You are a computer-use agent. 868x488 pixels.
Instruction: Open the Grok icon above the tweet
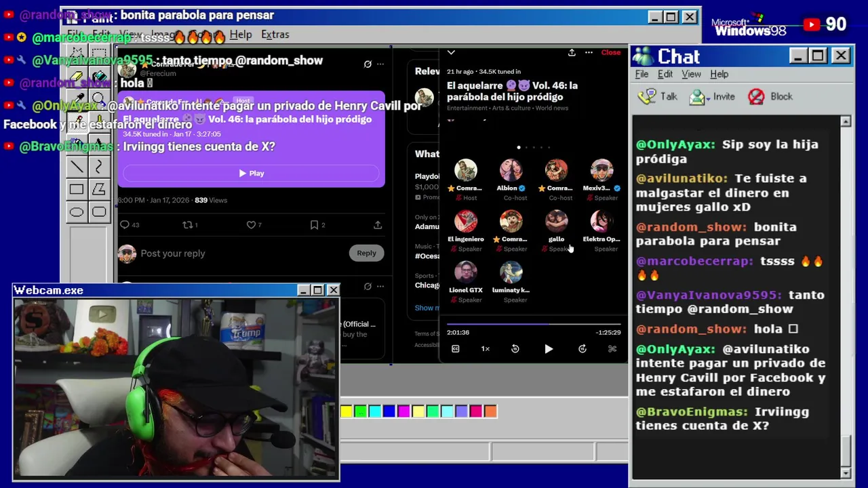[x=368, y=64]
